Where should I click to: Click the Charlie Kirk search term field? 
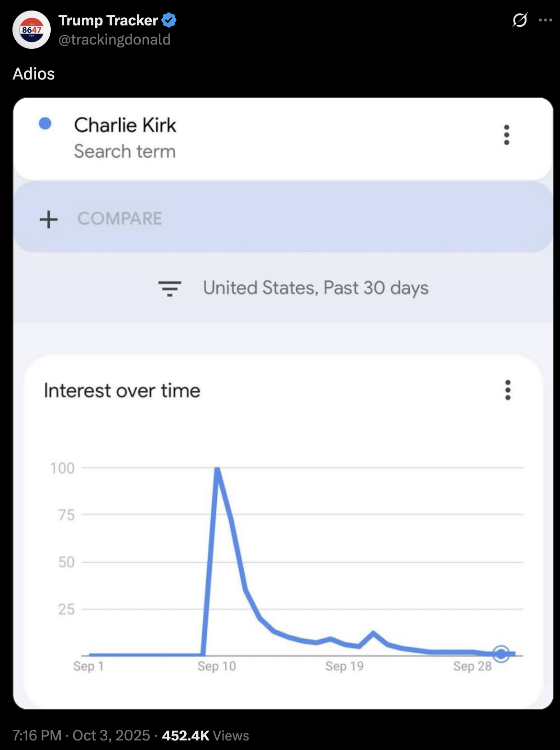(x=125, y=137)
